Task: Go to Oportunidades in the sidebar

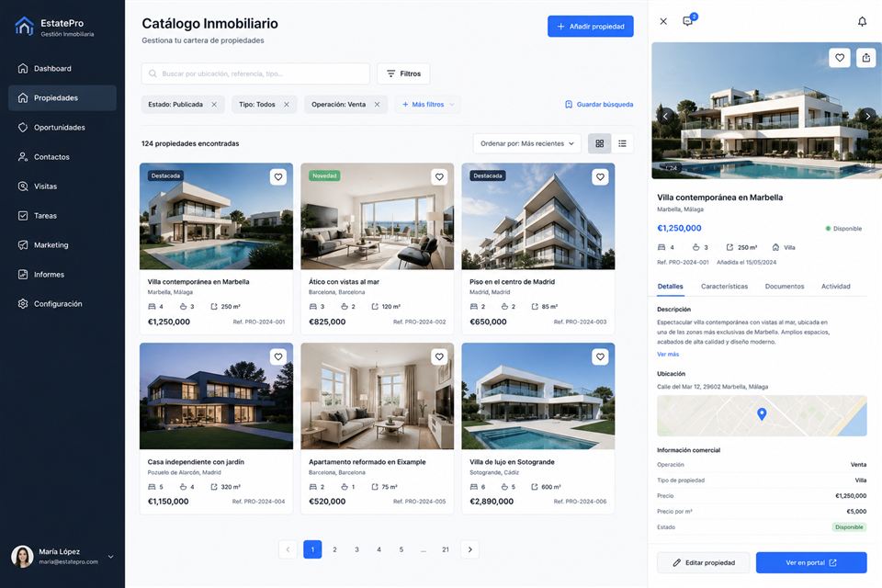Action: 62,127
